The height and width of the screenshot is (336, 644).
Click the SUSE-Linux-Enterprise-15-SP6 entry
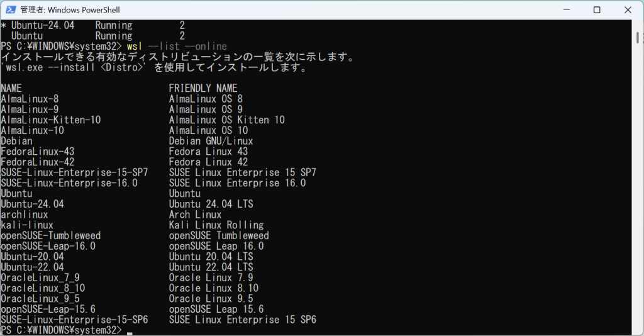(74, 320)
